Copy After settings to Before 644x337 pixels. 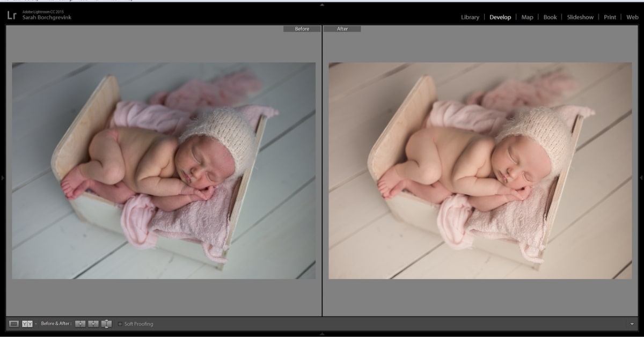(x=93, y=324)
